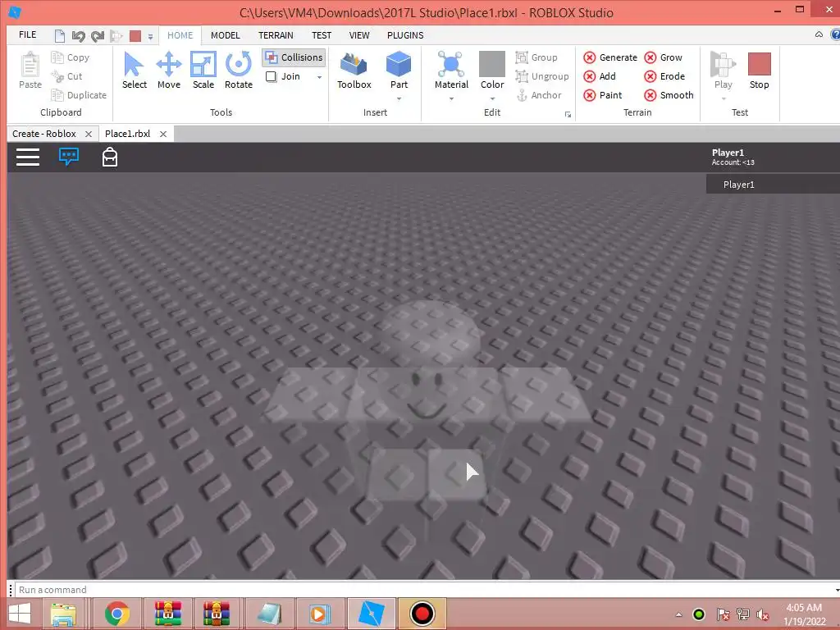
Task: Open the backpack inventory icon
Action: coord(110,157)
